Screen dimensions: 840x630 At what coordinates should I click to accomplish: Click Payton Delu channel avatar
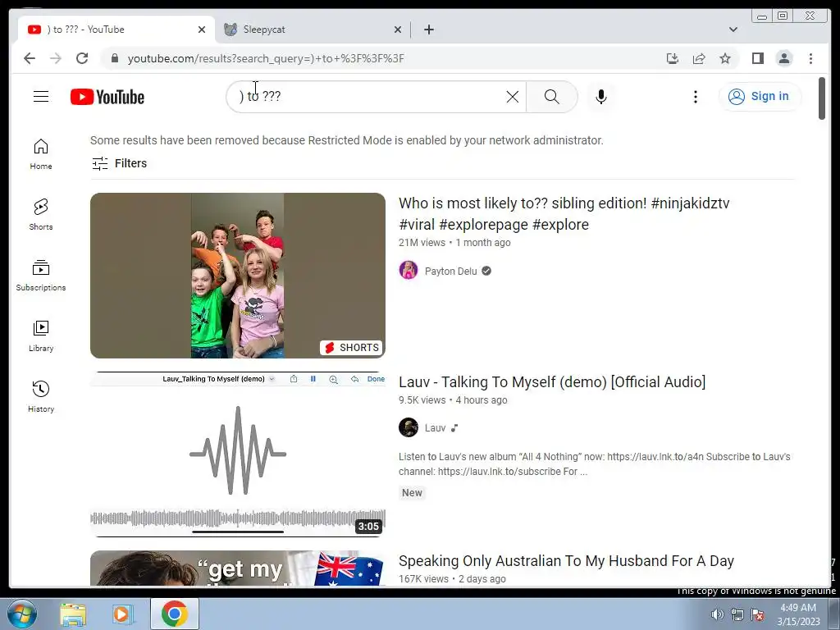tap(409, 270)
